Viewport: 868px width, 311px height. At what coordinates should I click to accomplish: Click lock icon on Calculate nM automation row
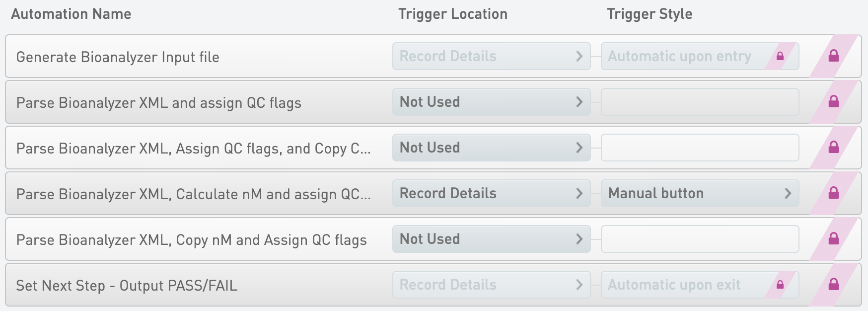coord(833,193)
